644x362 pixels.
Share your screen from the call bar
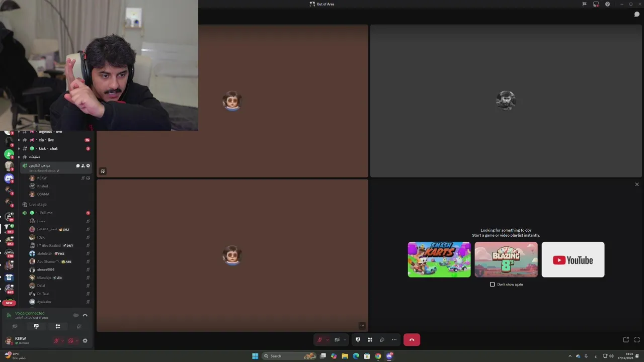coord(358,340)
